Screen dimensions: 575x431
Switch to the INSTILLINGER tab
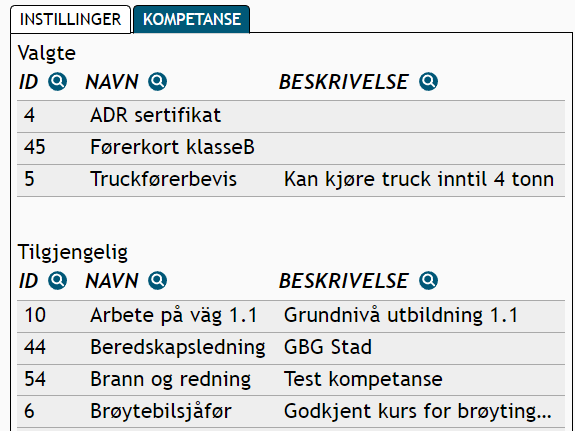coord(70,19)
